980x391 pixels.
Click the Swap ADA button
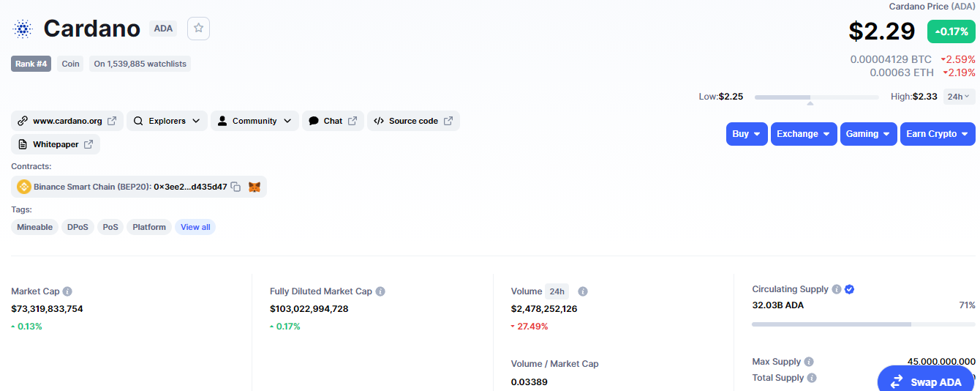click(x=927, y=381)
